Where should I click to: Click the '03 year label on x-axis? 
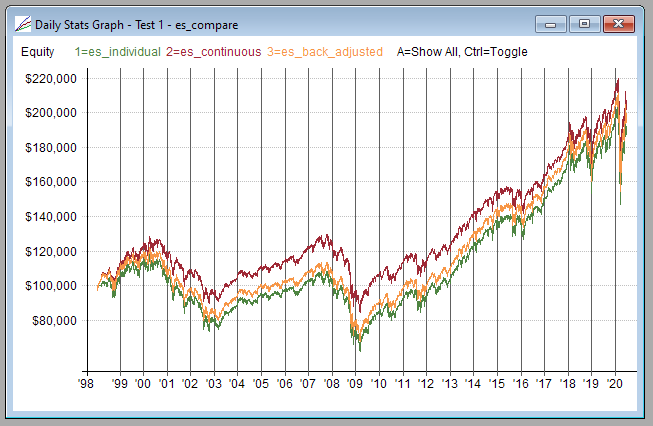[214, 383]
